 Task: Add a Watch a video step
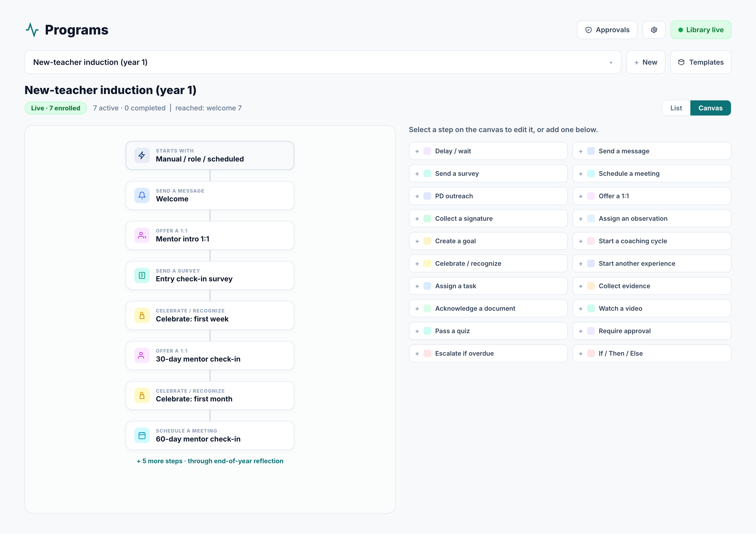[652, 309]
